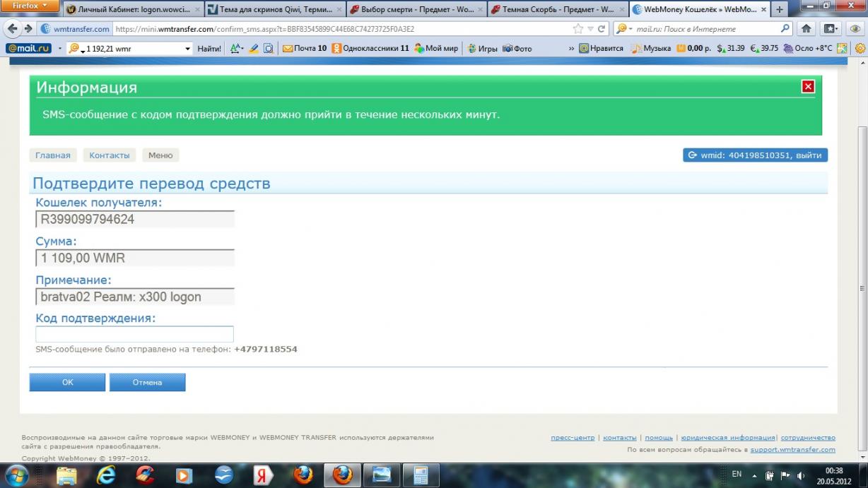Open the Mail.ru toolbar search dropdown arrow

187,49
